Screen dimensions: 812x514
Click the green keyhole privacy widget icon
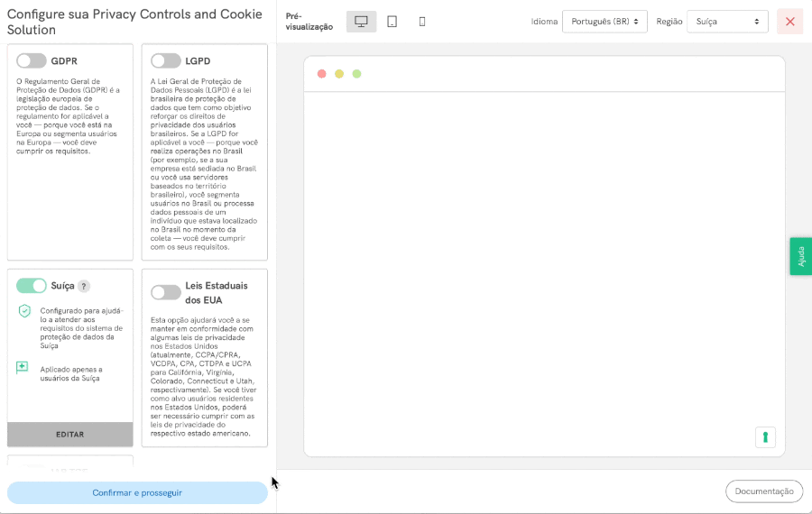[765, 437]
